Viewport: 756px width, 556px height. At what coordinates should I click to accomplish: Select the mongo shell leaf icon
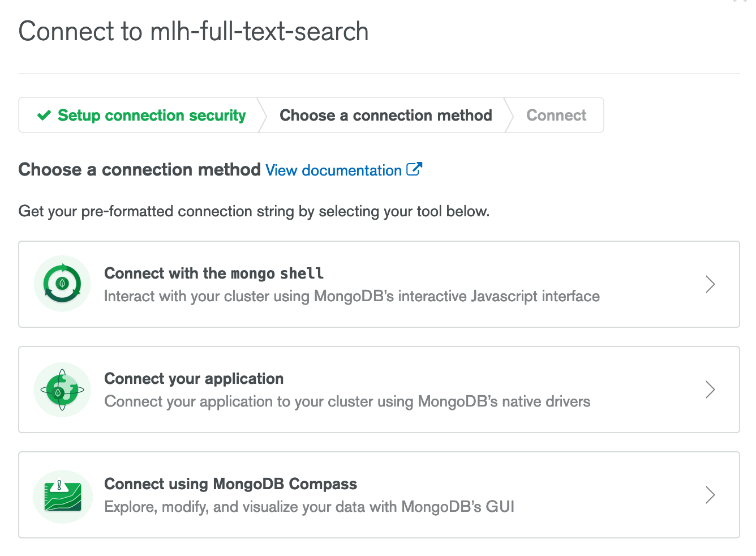click(62, 284)
